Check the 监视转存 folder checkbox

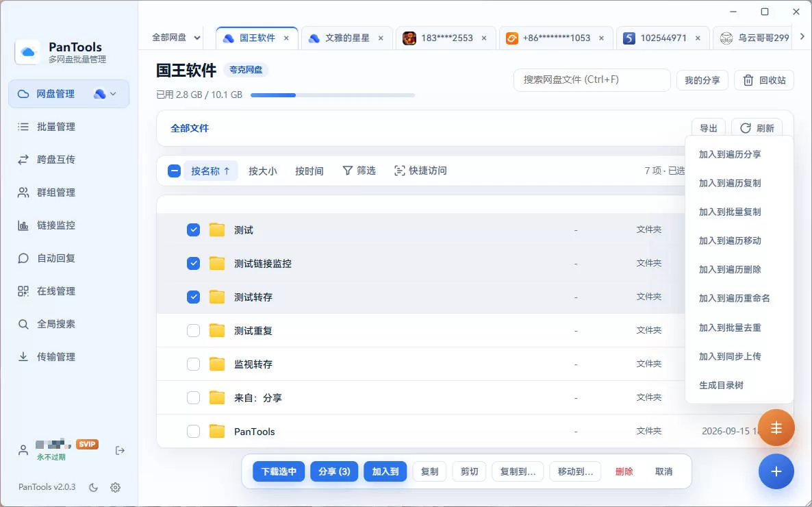coord(193,364)
